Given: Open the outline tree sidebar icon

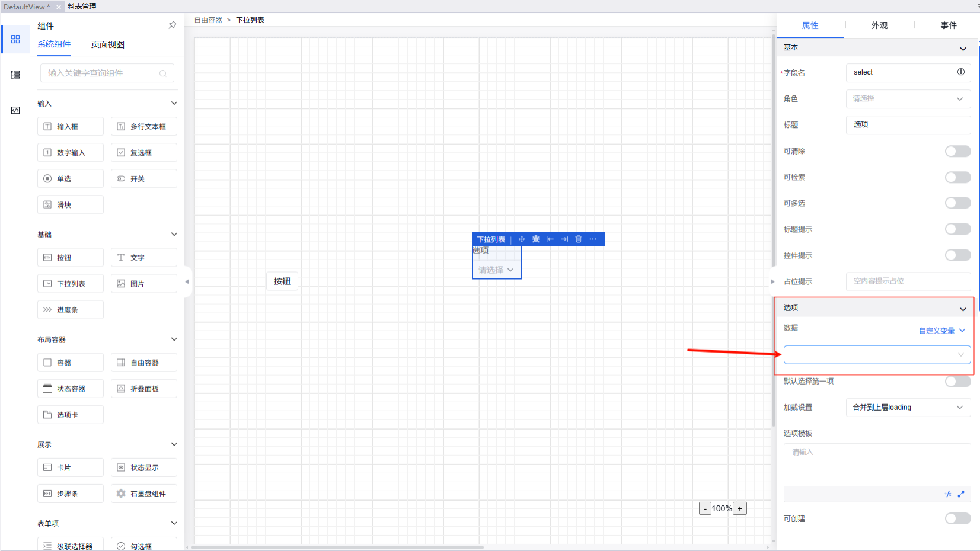Looking at the screenshot, I should 15,75.
